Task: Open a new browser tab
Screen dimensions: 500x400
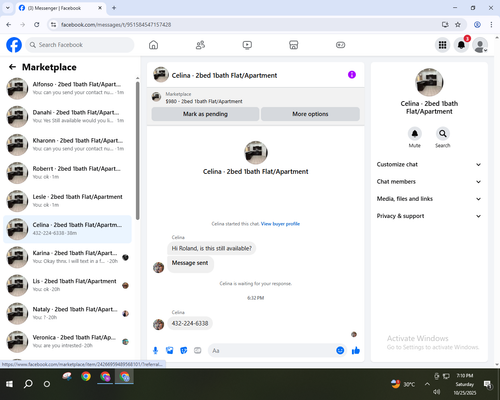Action: click(114, 8)
